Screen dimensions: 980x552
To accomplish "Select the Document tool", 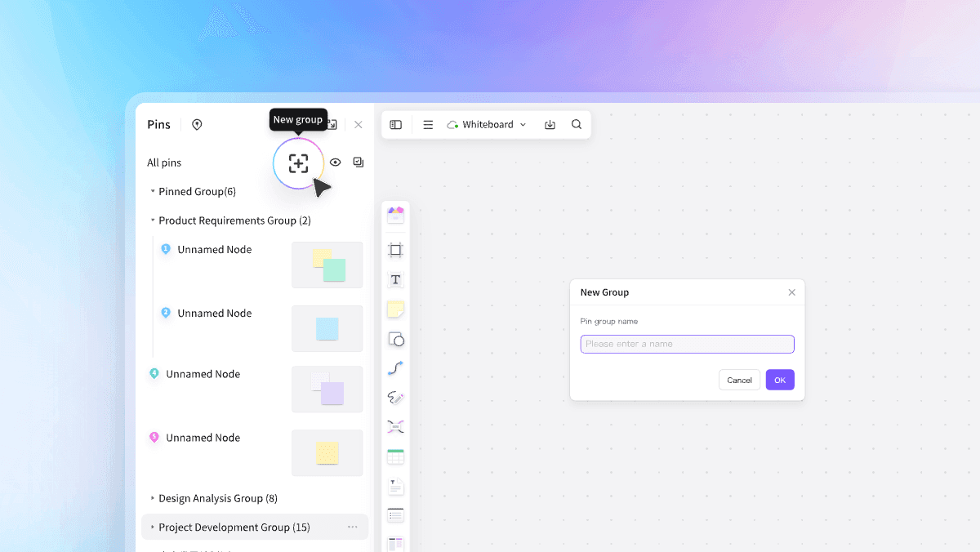I will pyautogui.click(x=395, y=487).
